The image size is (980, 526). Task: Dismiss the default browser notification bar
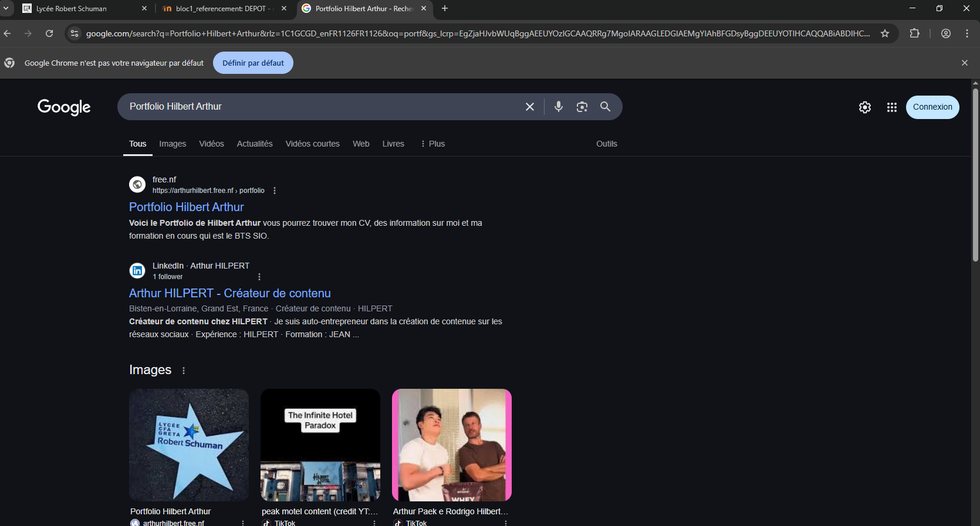965,63
